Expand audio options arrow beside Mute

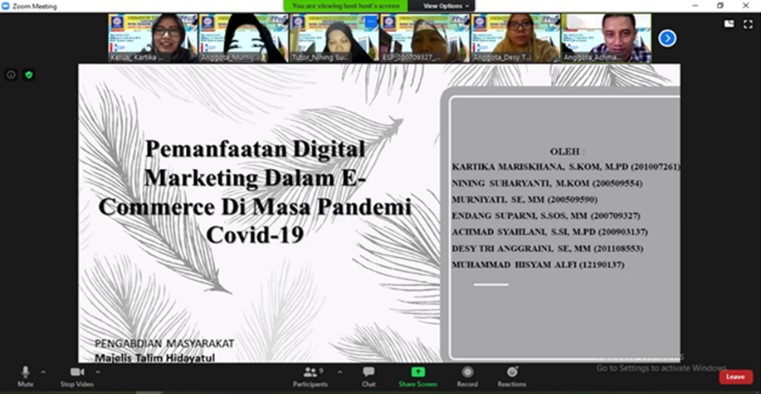pyautogui.click(x=44, y=372)
